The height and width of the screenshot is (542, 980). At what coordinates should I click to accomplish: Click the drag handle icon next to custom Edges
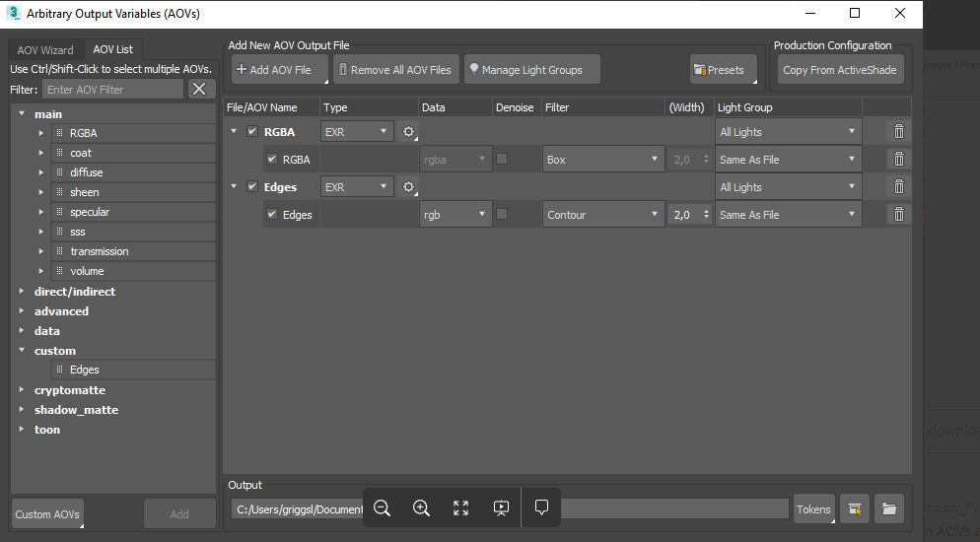point(59,370)
